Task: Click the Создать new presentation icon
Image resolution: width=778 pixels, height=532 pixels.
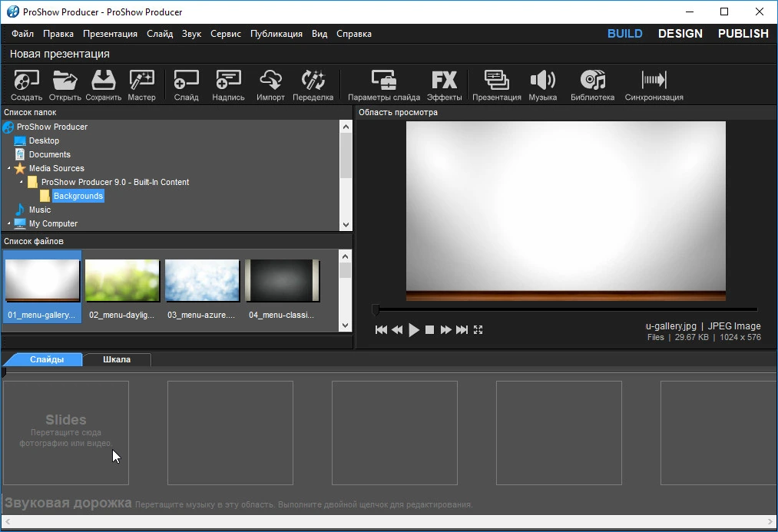Action: pos(26,85)
